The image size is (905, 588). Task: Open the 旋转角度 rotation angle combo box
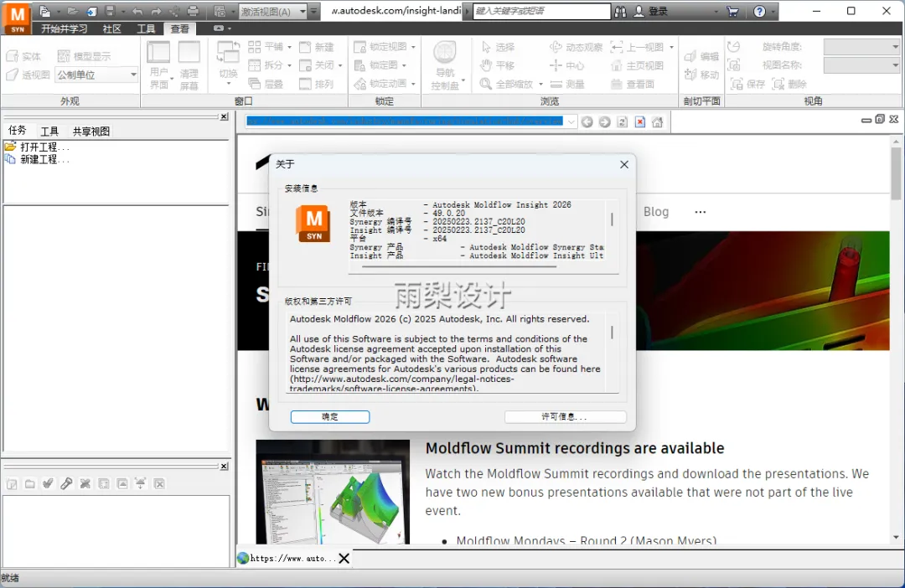861,47
